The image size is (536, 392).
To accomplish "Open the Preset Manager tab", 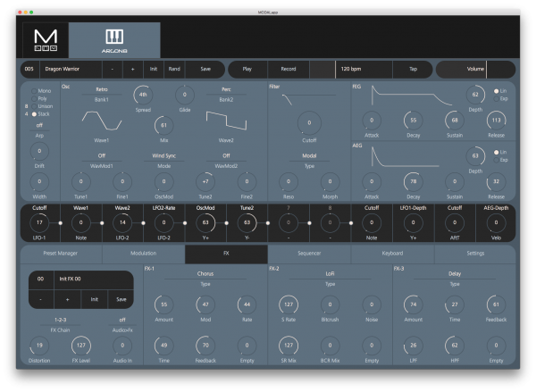I will coord(61,254).
